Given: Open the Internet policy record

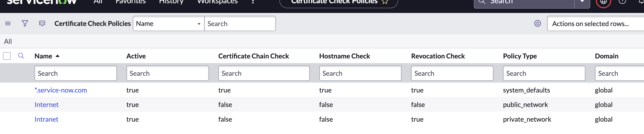Looking at the screenshot, I should pos(47,105).
